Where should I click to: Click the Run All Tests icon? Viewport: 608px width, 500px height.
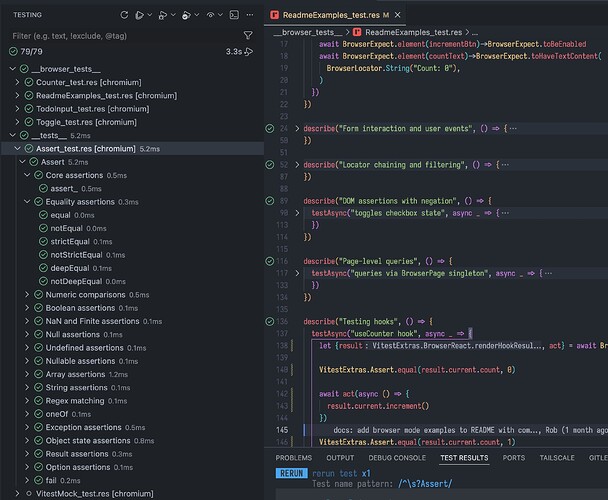[139, 15]
